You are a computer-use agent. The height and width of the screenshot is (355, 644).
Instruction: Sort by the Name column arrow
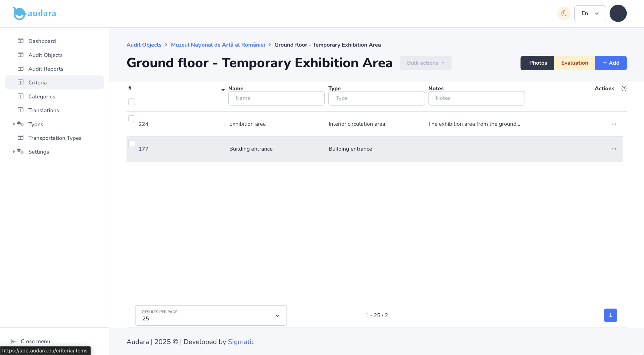[223, 89]
